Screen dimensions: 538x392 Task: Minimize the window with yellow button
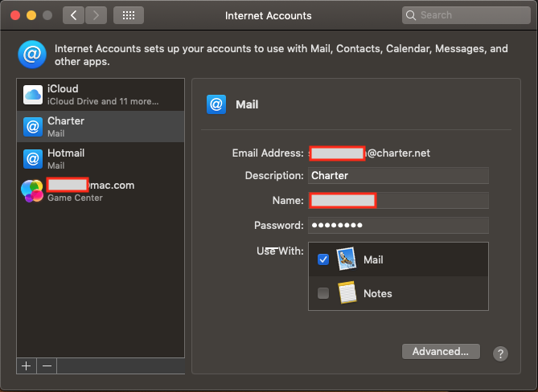pyautogui.click(x=31, y=15)
